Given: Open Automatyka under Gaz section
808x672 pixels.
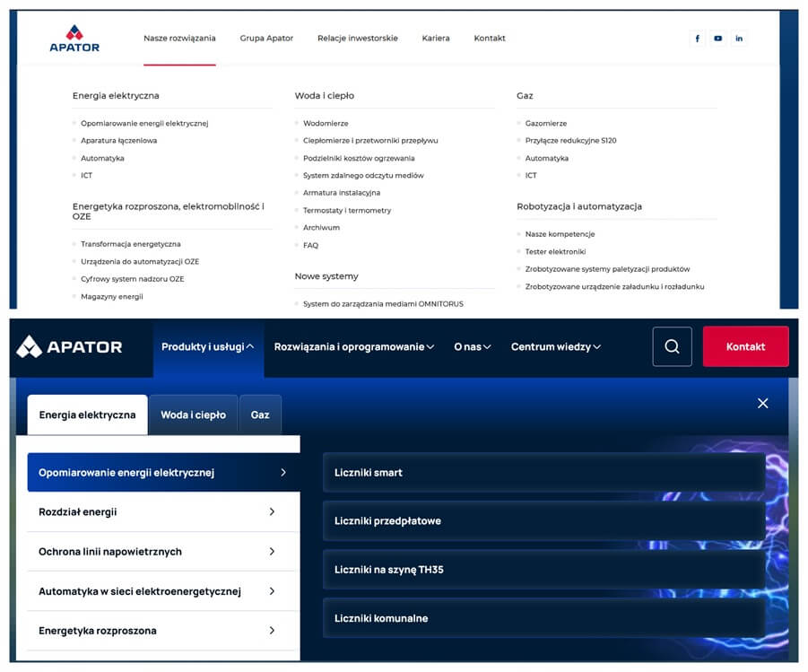Looking at the screenshot, I should point(547,158).
